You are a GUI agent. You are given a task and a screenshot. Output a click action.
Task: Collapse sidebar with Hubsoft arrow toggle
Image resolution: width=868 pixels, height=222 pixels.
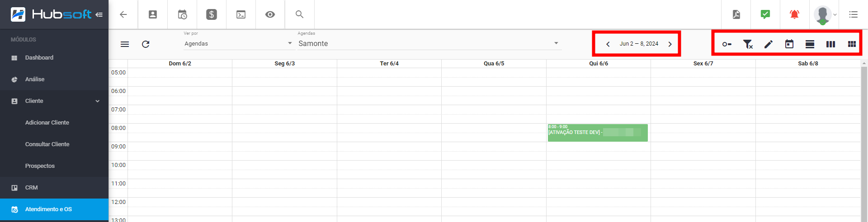pos(99,14)
